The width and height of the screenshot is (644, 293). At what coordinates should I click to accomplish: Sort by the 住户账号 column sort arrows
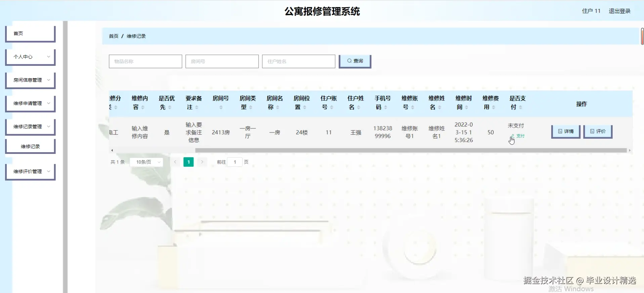[x=332, y=107]
